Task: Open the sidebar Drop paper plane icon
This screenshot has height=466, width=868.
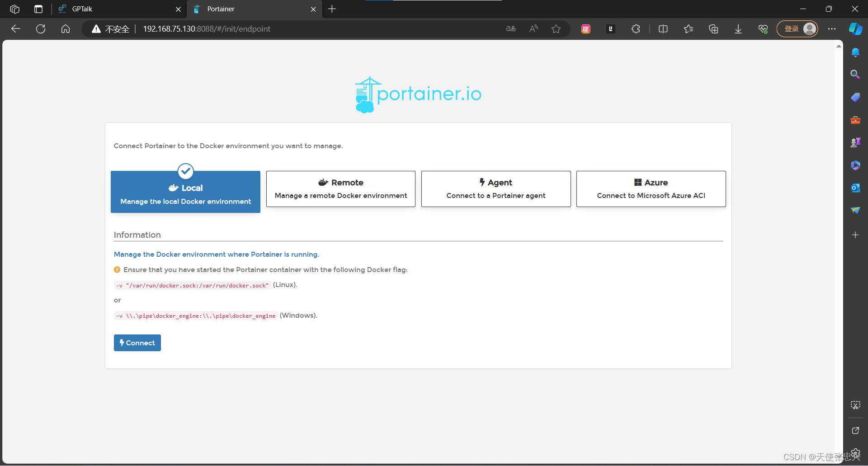Action: tap(855, 210)
